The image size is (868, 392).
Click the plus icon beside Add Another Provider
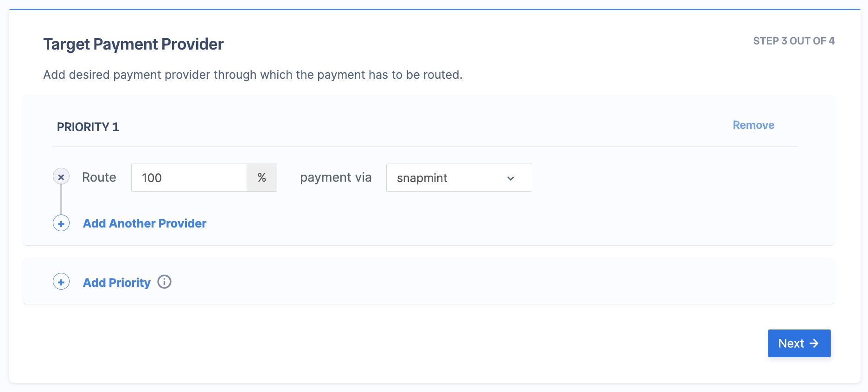click(61, 223)
